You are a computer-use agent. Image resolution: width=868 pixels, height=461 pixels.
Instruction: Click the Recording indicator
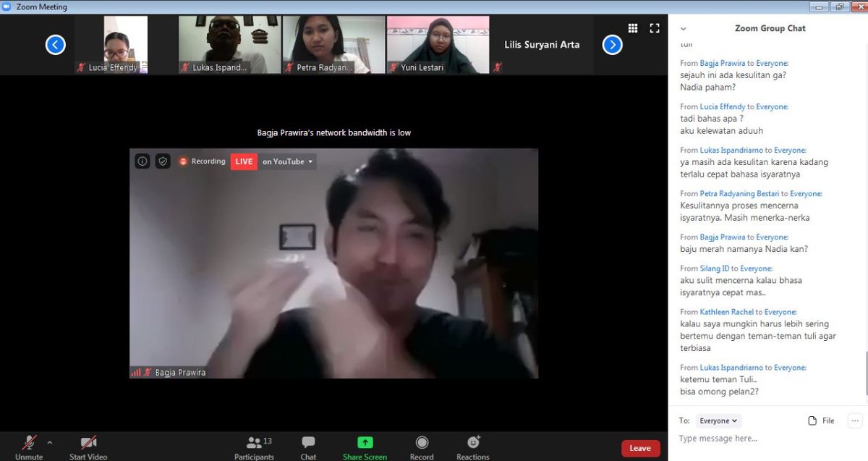point(203,161)
